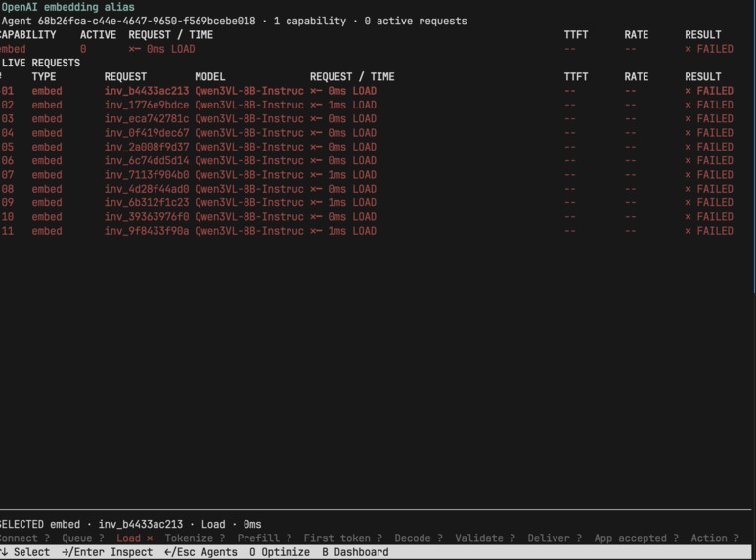Click Esc Agents shortcut in footer
Image resolution: width=756 pixels, height=560 pixels.
tap(200, 552)
